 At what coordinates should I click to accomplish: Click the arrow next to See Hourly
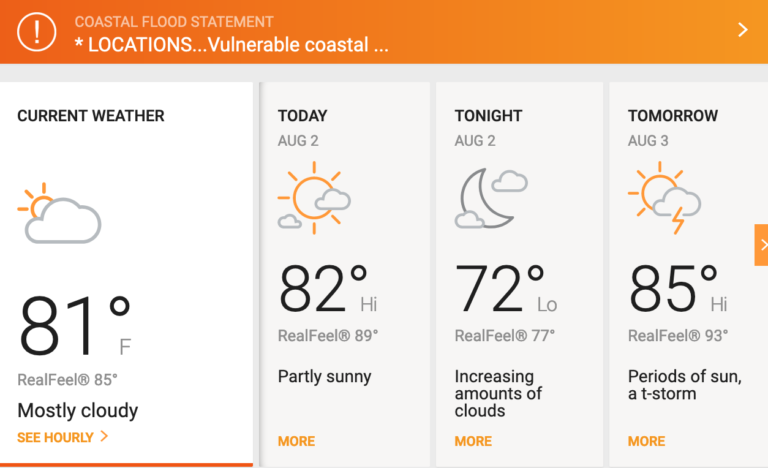pos(104,436)
